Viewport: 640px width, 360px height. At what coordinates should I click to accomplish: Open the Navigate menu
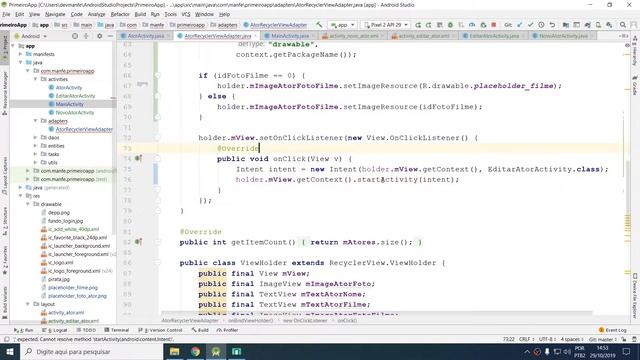55,14
